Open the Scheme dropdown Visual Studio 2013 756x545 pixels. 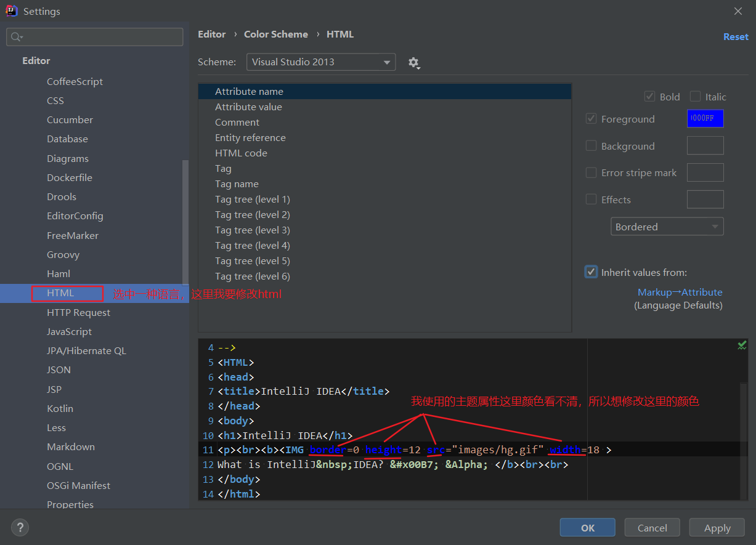coord(321,62)
